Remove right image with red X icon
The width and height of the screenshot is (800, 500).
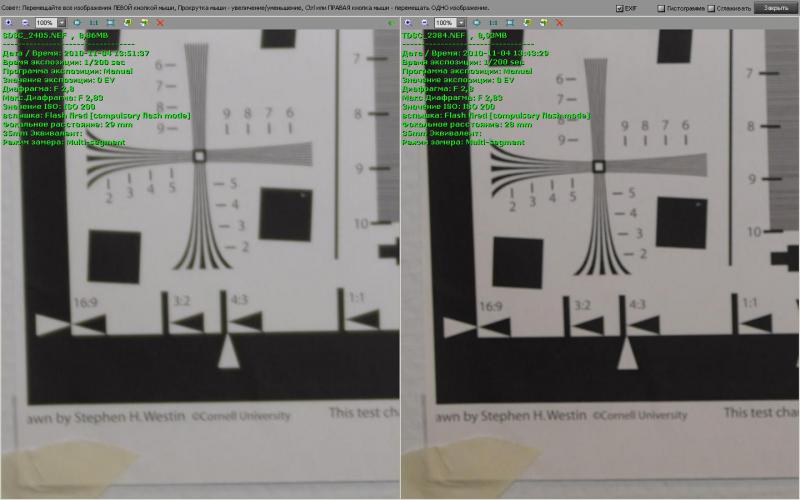pyautogui.click(x=560, y=22)
